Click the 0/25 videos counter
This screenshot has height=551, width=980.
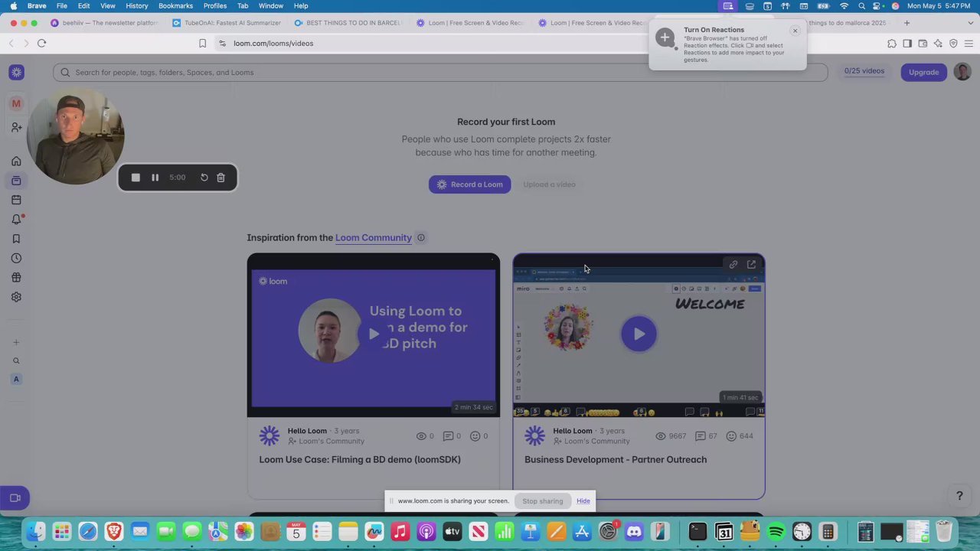pyautogui.click(x=864, y=71)
